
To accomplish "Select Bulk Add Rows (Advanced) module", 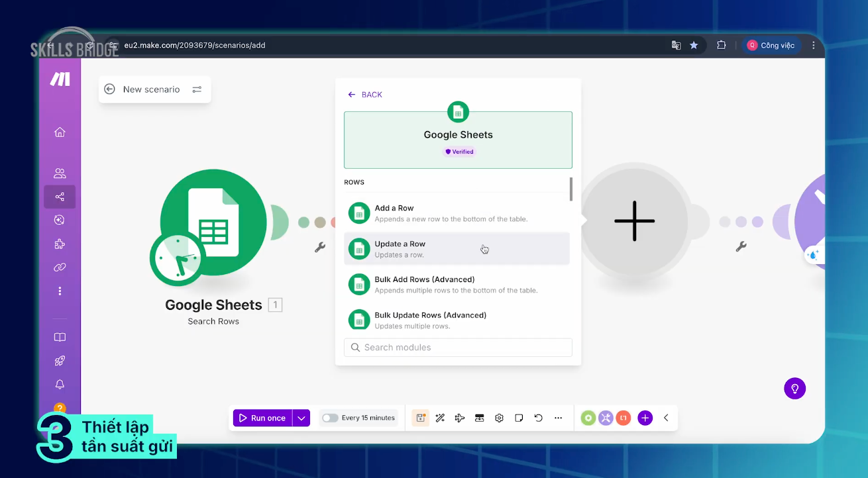I will tap(457, 285).
